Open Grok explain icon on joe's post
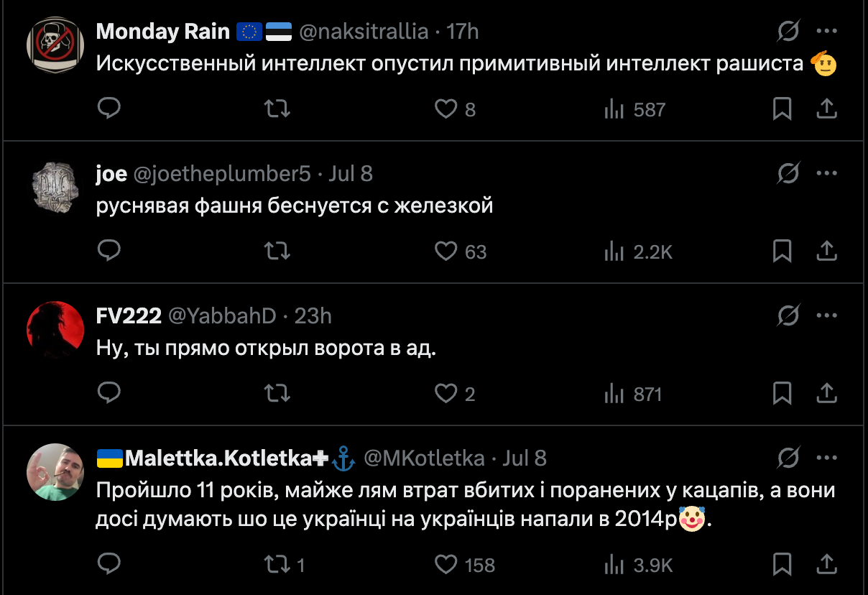The width and height of the screenshot is (868, 595). 788,174
